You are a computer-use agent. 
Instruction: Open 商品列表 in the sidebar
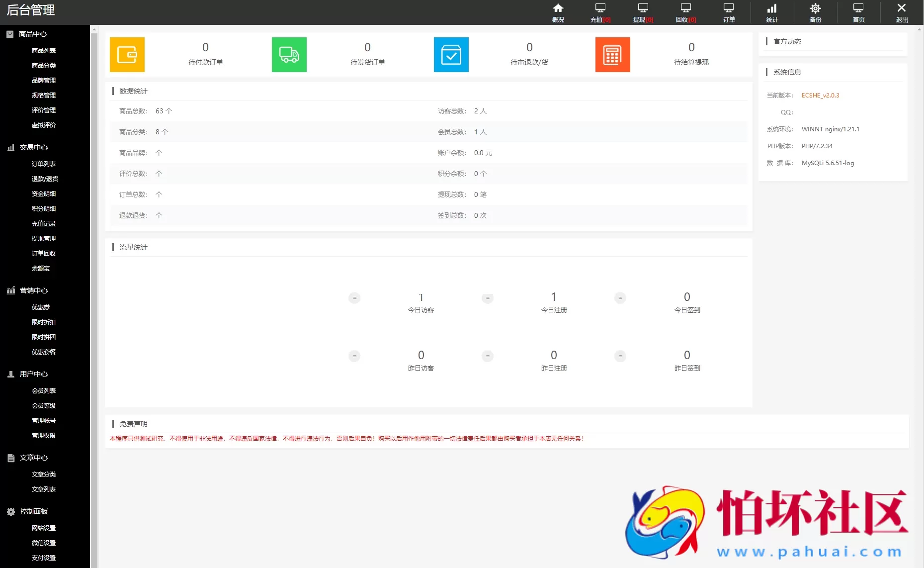coord(44,50)
